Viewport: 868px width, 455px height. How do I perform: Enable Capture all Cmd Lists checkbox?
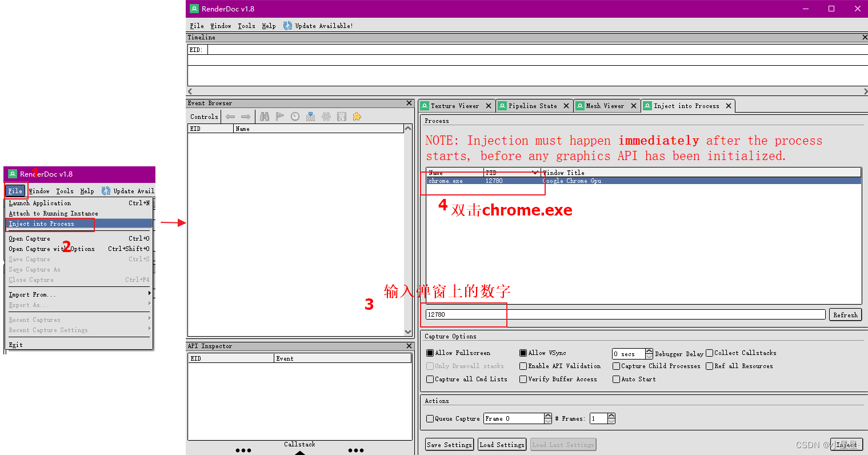point(430,379)
